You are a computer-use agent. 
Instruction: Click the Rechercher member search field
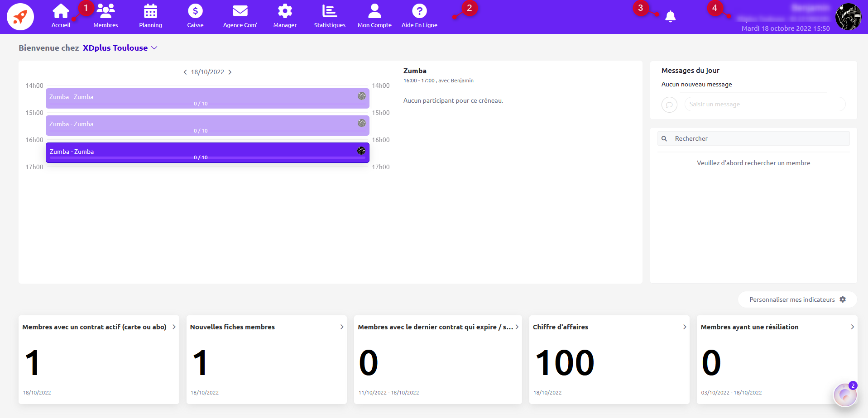pos(753,138)
